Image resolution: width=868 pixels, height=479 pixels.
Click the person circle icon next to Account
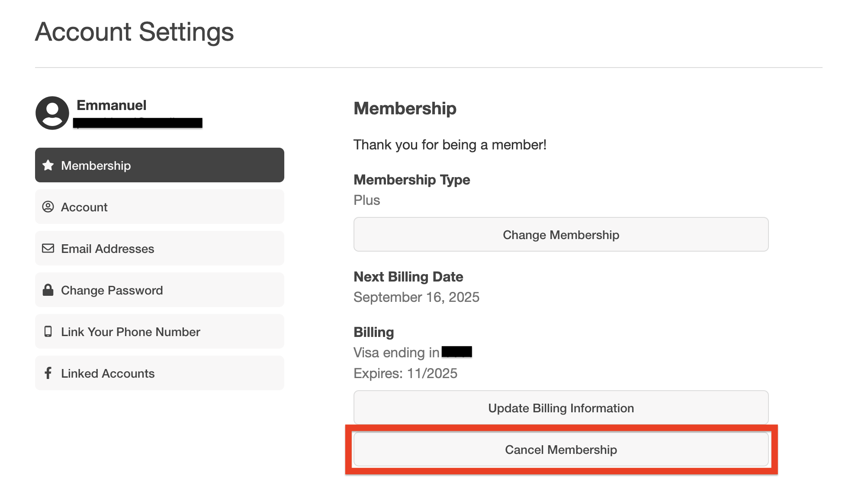[x=48, y=207]
